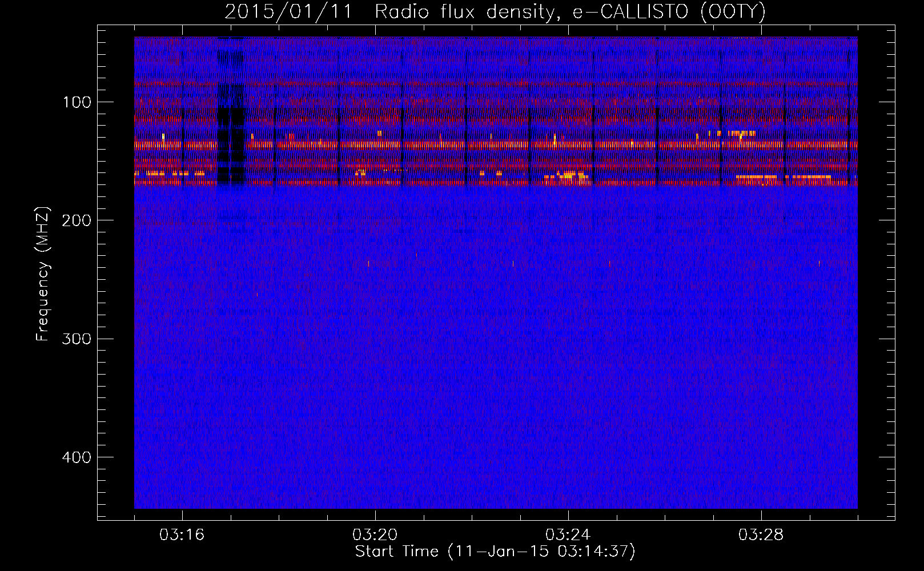Click the '400' frequency tick label
924x571 pixels.
[x=77, y=457]
